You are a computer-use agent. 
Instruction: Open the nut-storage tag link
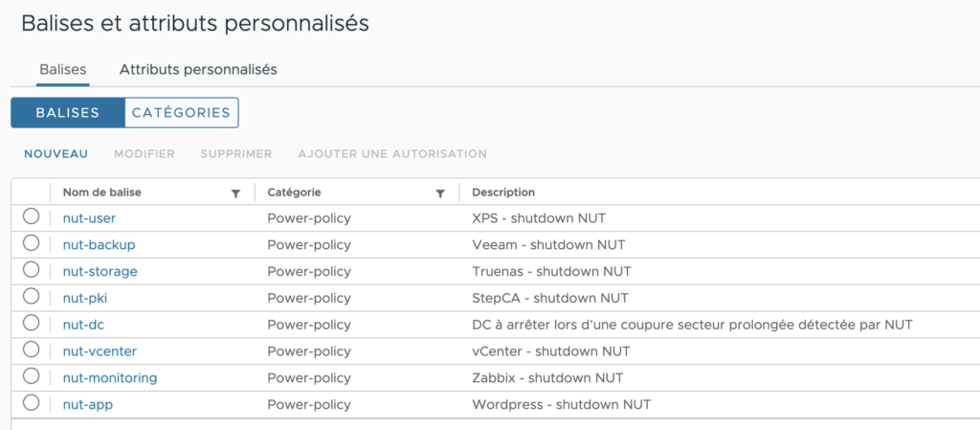pyautogui.click(x=100, y=271)
